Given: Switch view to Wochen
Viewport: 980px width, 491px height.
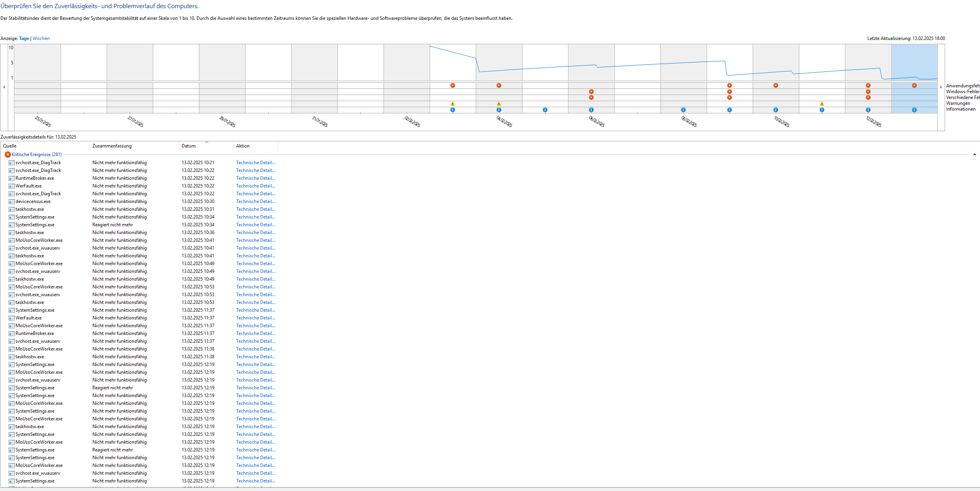Looking at the screenshot, I should click(41, 38).
